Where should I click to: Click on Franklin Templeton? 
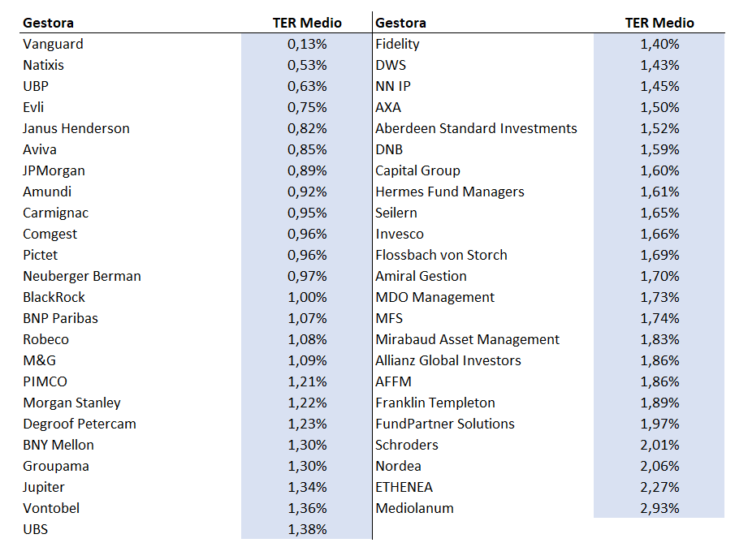click(x=435, y=403)
